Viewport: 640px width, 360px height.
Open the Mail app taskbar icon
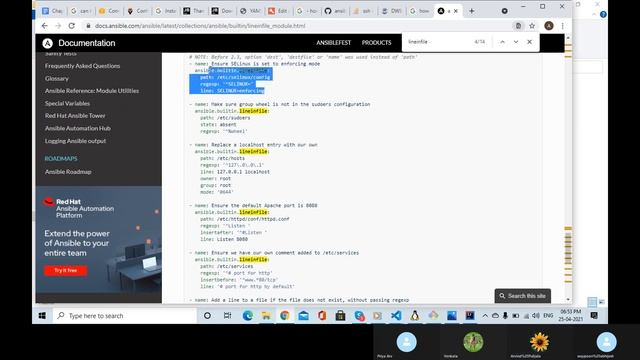pos(303,316)
